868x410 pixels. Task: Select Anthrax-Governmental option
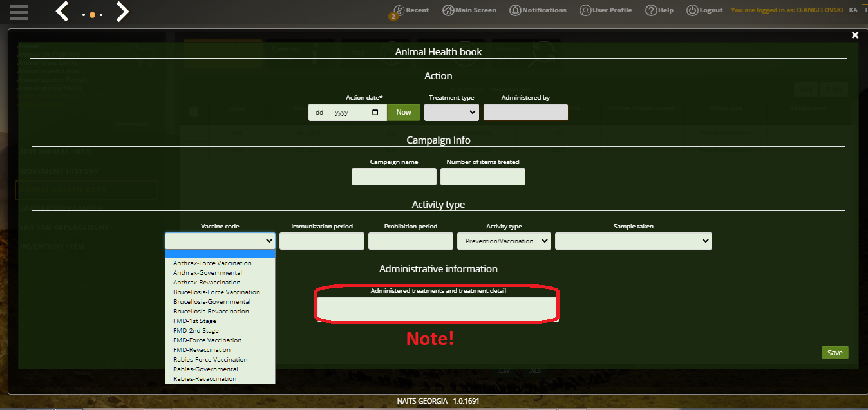point(220,272)
